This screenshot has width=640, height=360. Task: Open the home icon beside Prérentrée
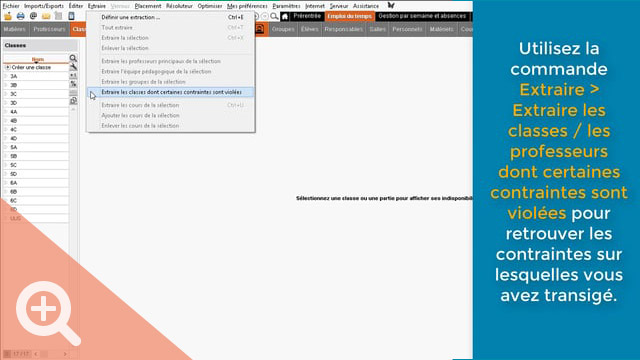285,16
